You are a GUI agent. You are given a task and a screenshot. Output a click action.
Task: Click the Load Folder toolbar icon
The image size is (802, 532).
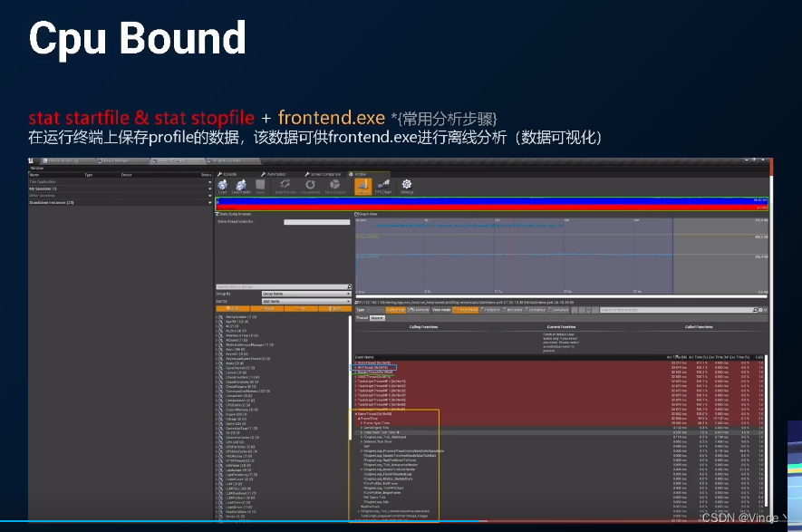pyautogui.click(x=241, y=186)
